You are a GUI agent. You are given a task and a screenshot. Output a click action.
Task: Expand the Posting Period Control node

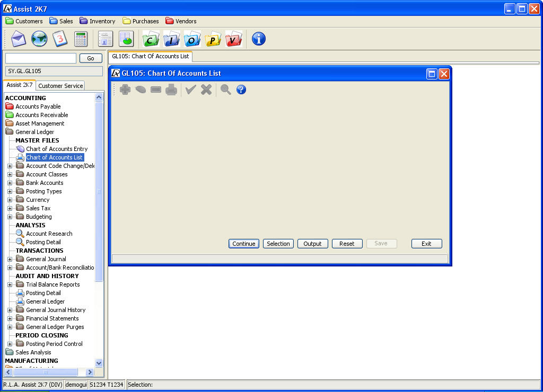[x=10, y=344]
